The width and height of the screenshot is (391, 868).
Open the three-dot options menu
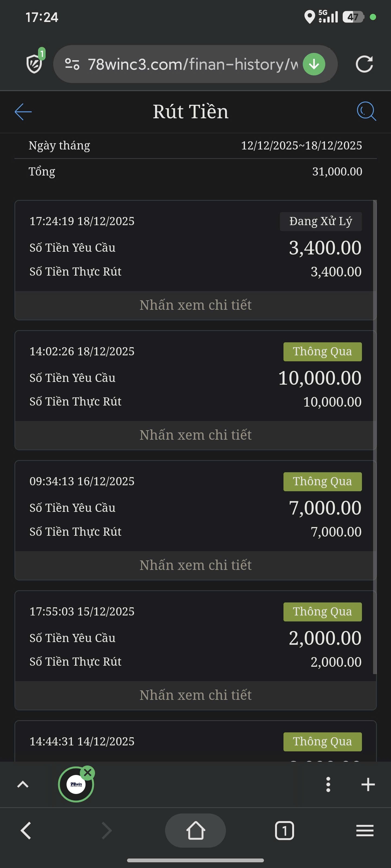pyautogui.click(x=328, y=784)
